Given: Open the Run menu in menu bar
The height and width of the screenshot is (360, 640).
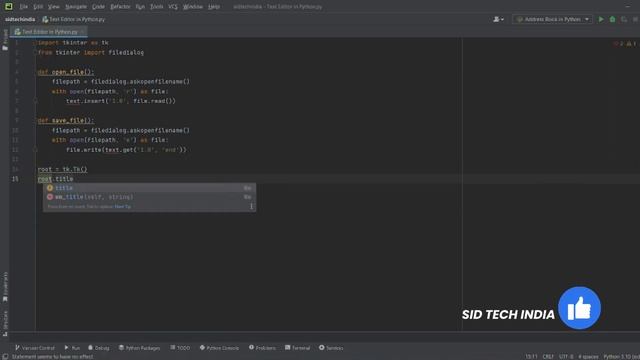Looking at the screenshot, I should click(140, 7).
